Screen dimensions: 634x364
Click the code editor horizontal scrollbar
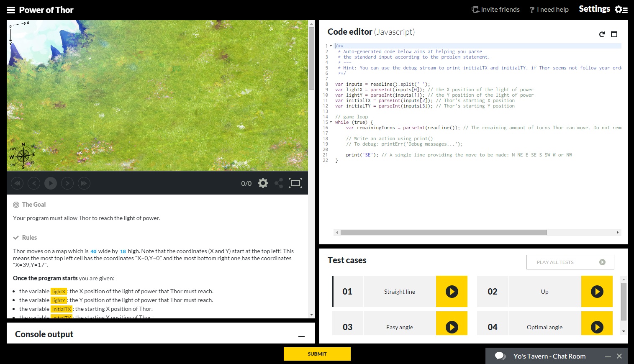[444, 232]
